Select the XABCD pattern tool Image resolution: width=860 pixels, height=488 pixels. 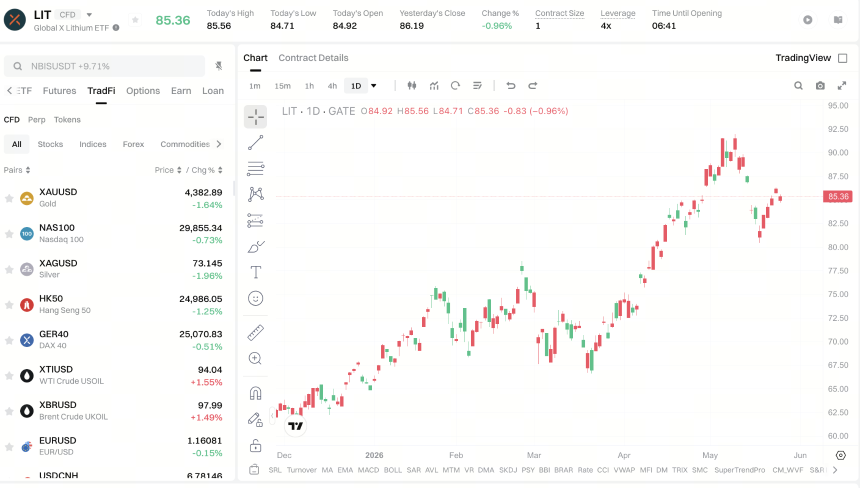(256, 194)
